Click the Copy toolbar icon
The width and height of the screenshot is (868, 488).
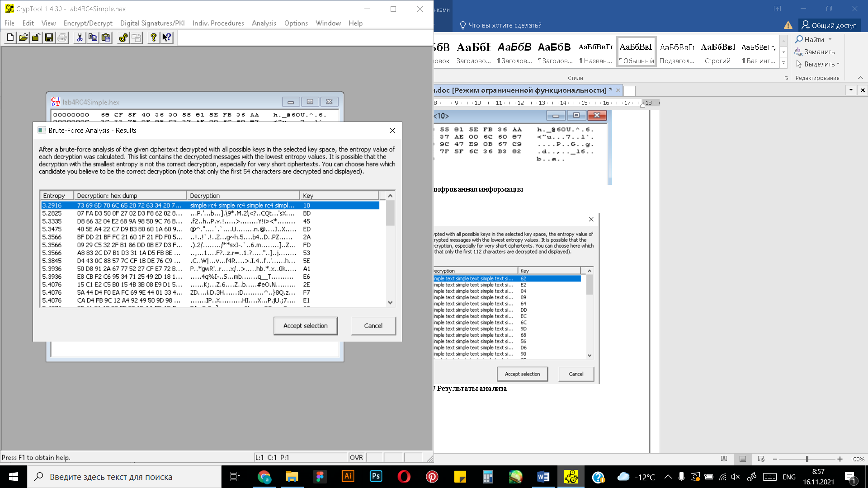pos(93,38)
